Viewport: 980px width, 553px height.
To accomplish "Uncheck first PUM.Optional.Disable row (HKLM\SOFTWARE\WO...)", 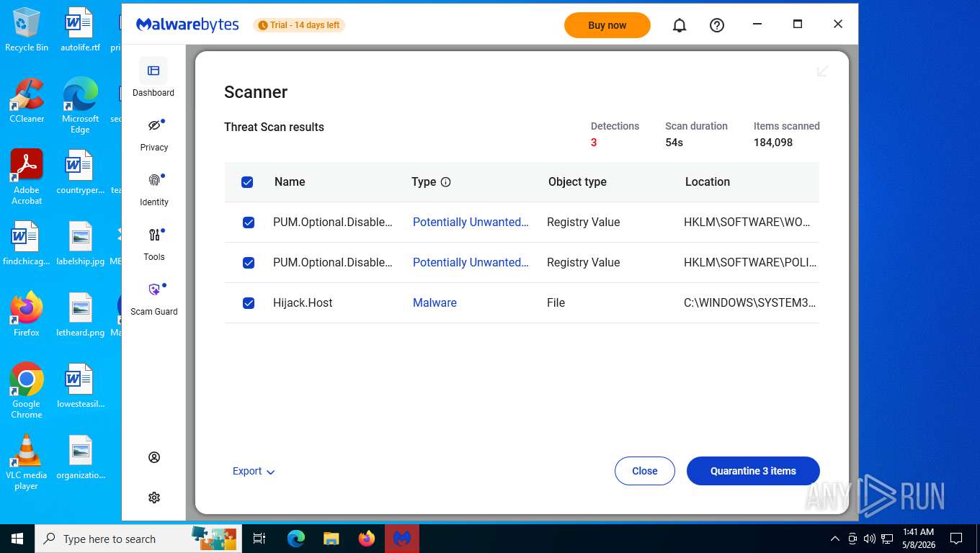I will pos(249,222).
